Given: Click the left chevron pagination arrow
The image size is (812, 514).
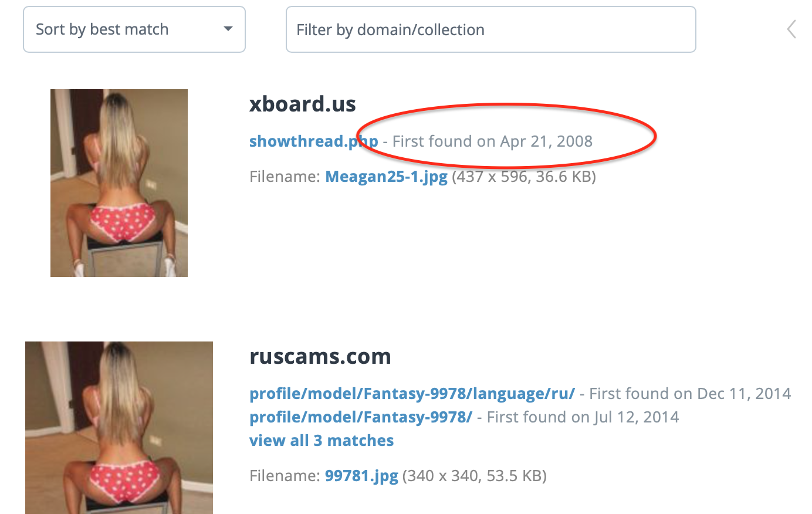Looking at the screenshot, I should coord(791,29).
